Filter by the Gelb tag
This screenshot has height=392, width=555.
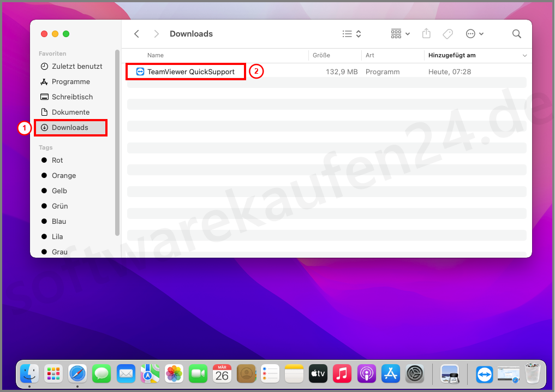[x=54, y=191]
